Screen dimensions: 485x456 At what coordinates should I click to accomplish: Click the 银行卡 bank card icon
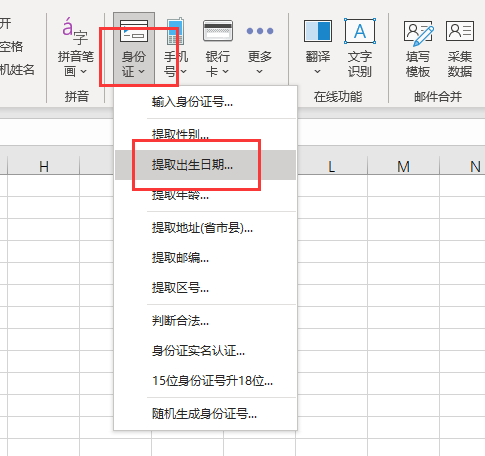218,31
